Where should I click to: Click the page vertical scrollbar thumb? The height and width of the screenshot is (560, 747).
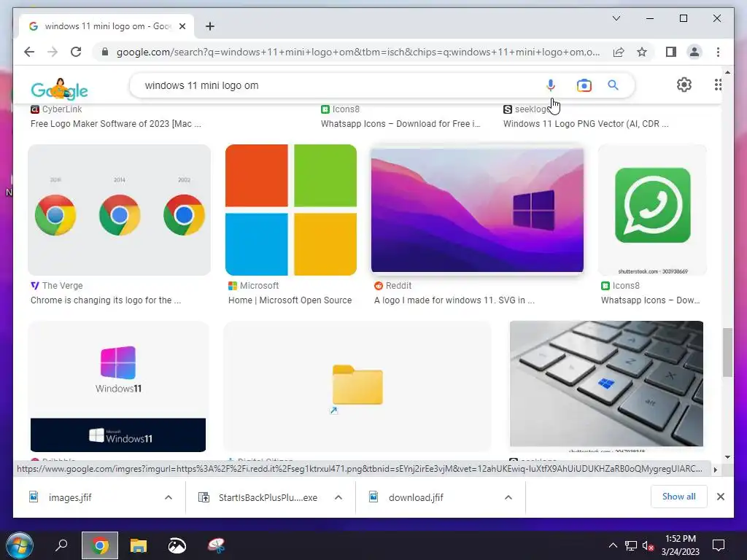727,352
